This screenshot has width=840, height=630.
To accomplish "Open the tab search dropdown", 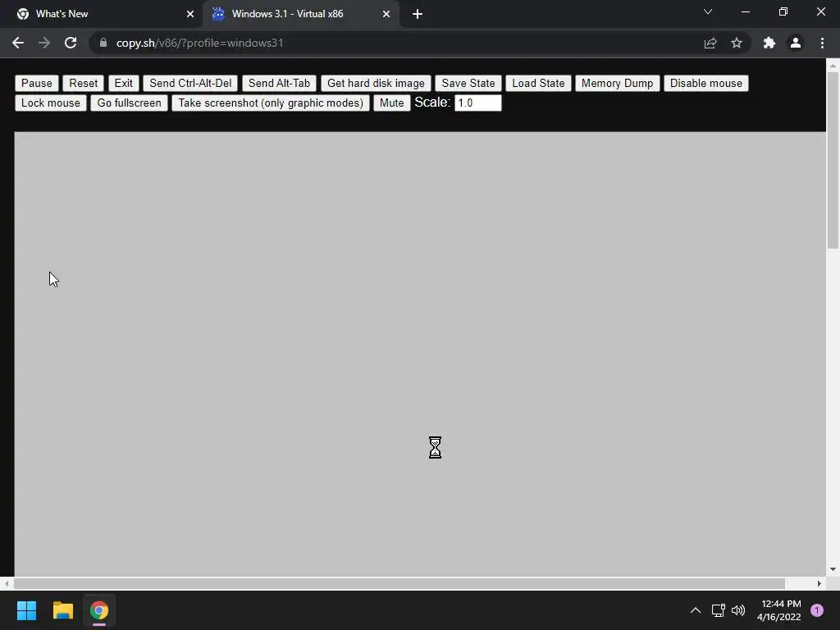I will pyautogui.click(x=708, y=11).
